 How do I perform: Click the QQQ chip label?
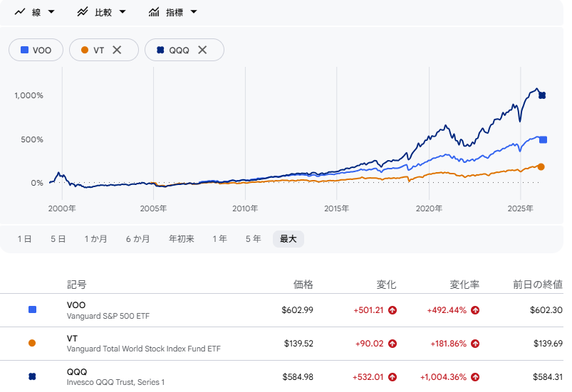pyautogui.click(x=179, y=51)
